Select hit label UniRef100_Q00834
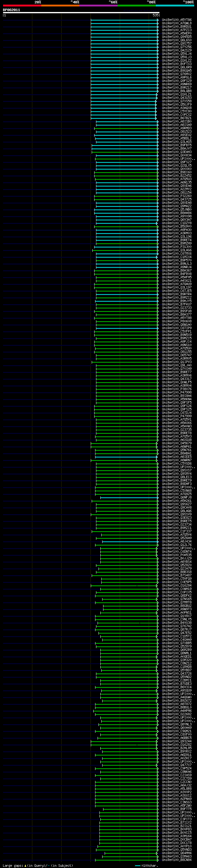197x868 pixels. coord(177,155)
